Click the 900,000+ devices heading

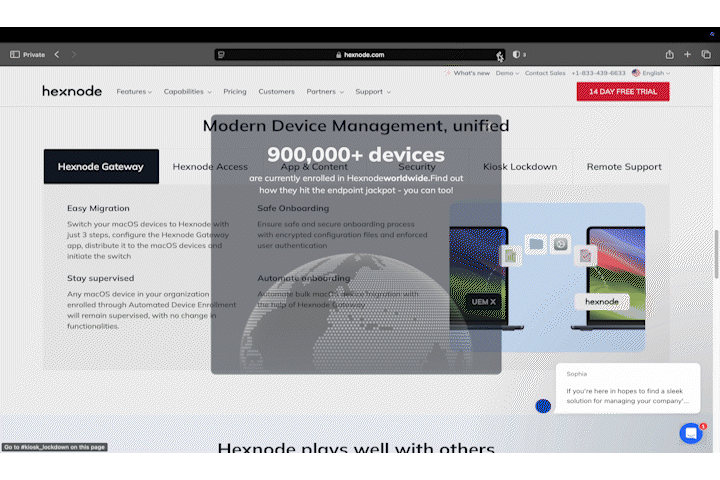click(x=356, y=155)
